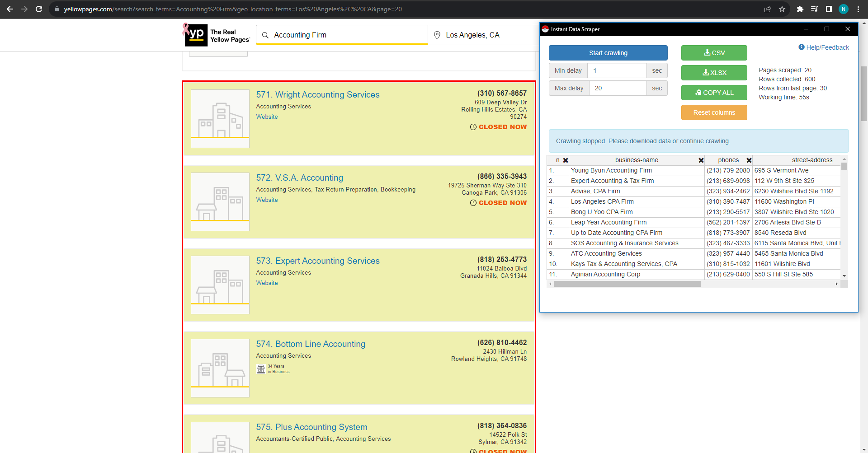Visit Website link for Wright Accounting Services

[x=267, y=117]
